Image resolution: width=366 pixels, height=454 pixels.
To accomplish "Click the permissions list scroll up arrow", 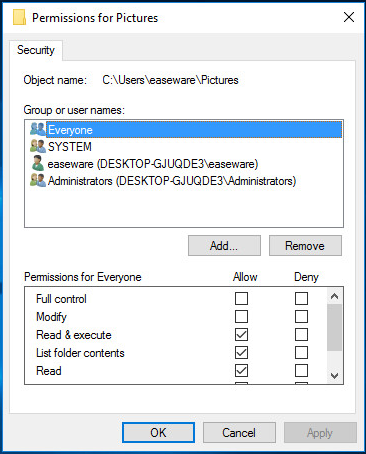I will 334,296.
